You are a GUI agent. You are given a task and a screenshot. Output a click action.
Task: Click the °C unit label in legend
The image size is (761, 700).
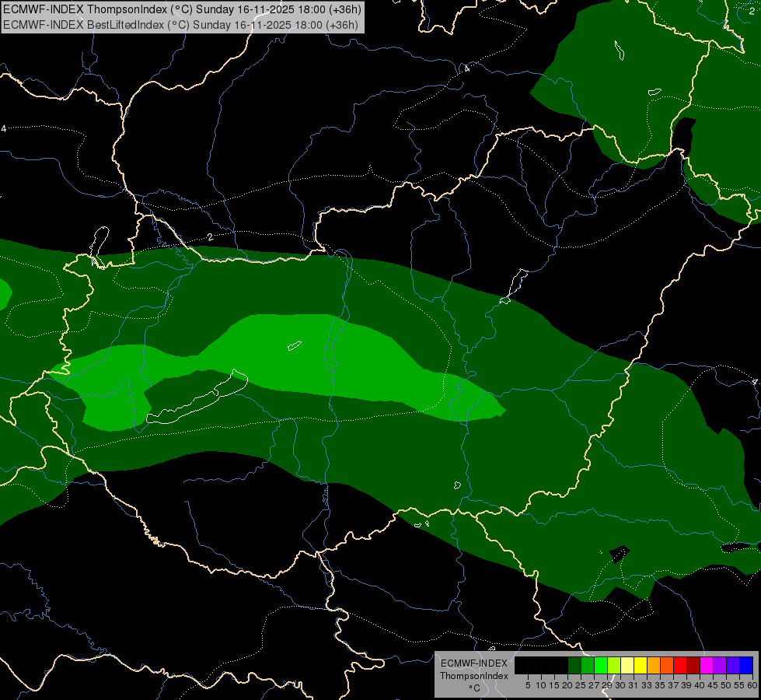coord(475,688)
